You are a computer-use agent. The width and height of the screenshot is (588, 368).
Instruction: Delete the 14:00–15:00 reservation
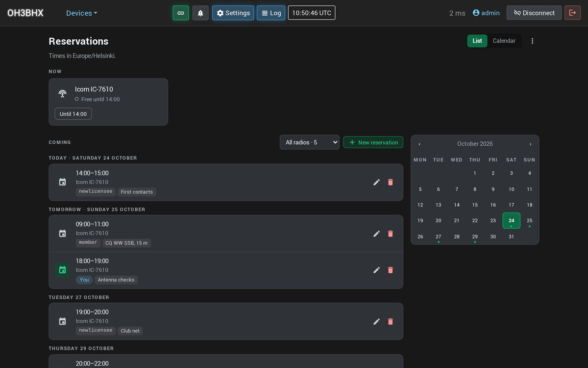click(391, 182)
